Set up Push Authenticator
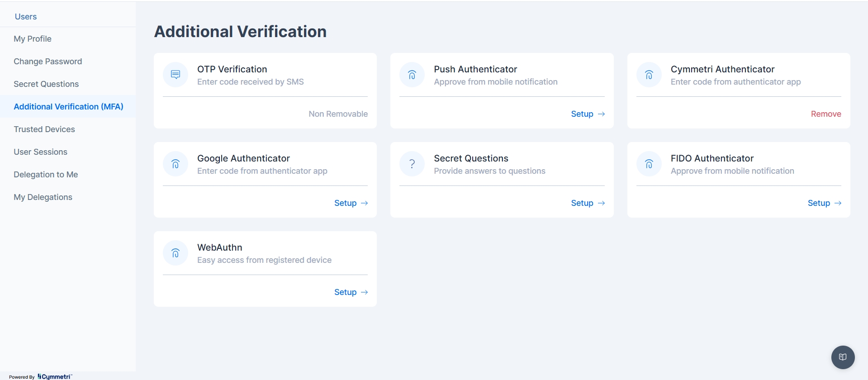The width and height of the screenshot is (868, 380). point(587,114)
